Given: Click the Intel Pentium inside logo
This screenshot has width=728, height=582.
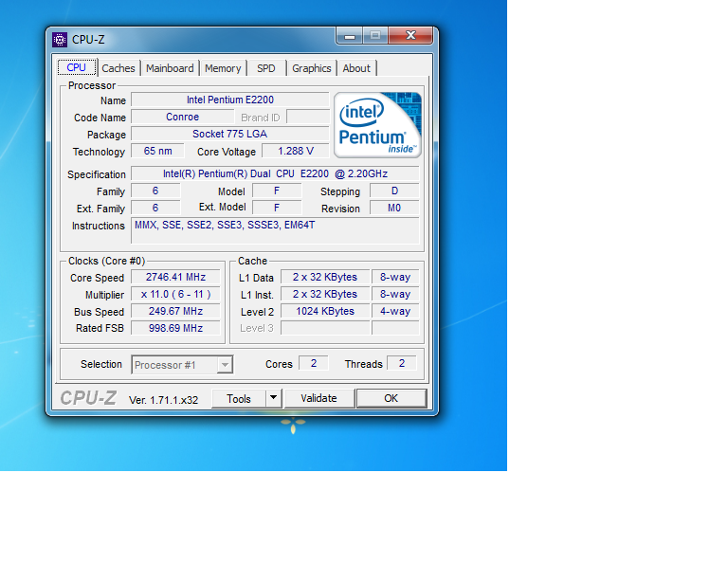Looking at the screenshot, I should point(377,125).
